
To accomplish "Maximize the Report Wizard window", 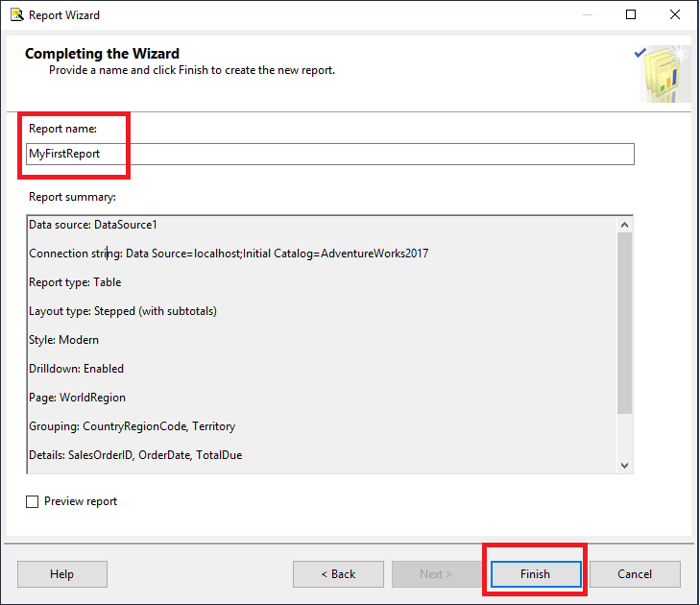I will coord(630,14).
